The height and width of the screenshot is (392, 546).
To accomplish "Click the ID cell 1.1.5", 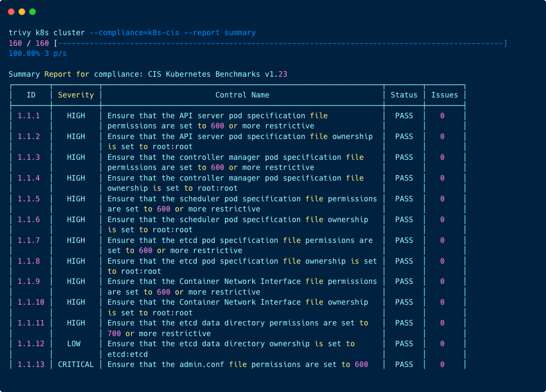I will click(29, 199).
